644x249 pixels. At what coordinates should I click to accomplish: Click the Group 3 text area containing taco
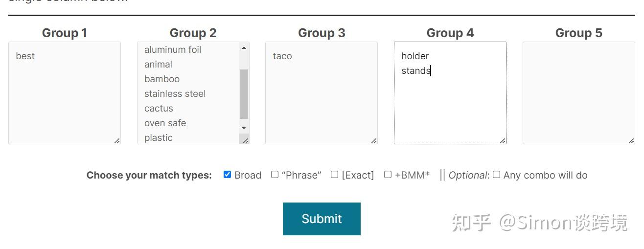321,93
